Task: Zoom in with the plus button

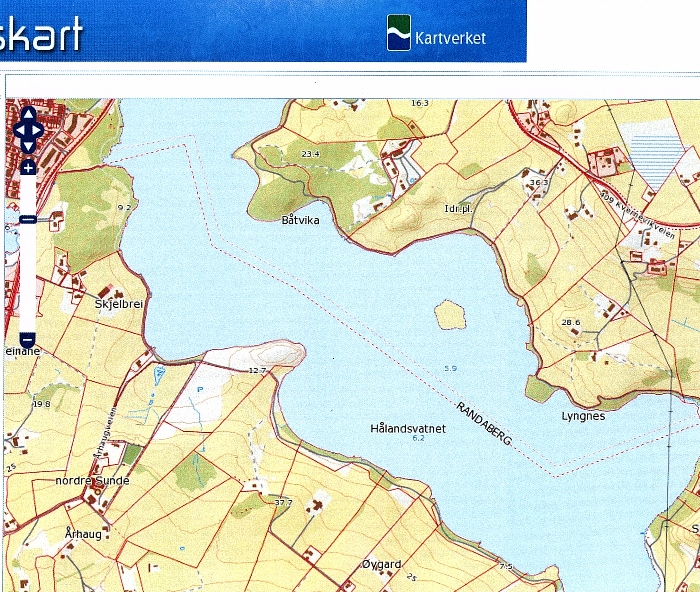Action: pyautogui.click(x=28, y=168)
